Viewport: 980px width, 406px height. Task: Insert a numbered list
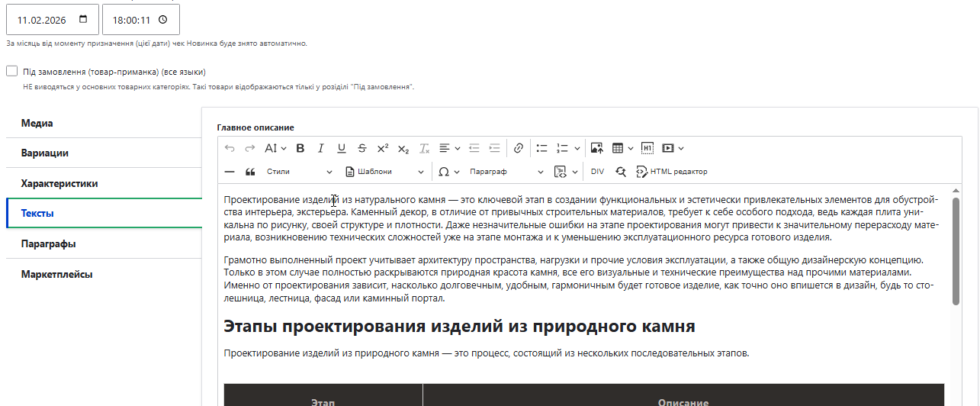[x=563, y=148]
